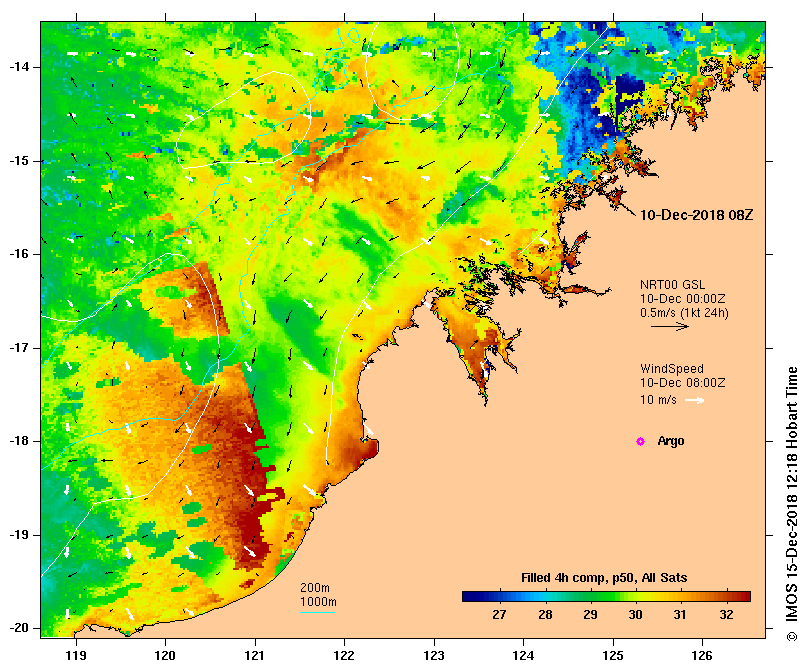
Task: Click the latitude label '-15'
Action: click(x=19, y=161)
